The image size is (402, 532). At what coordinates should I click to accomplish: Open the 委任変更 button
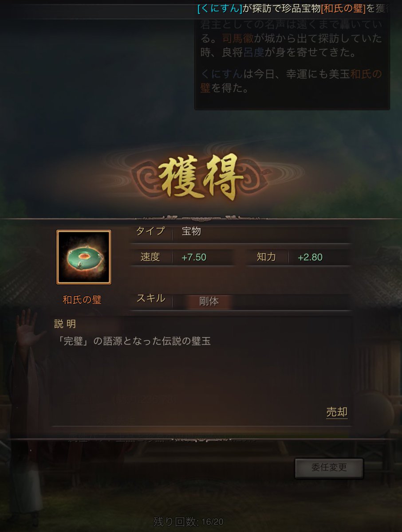(x=329, y=468)
